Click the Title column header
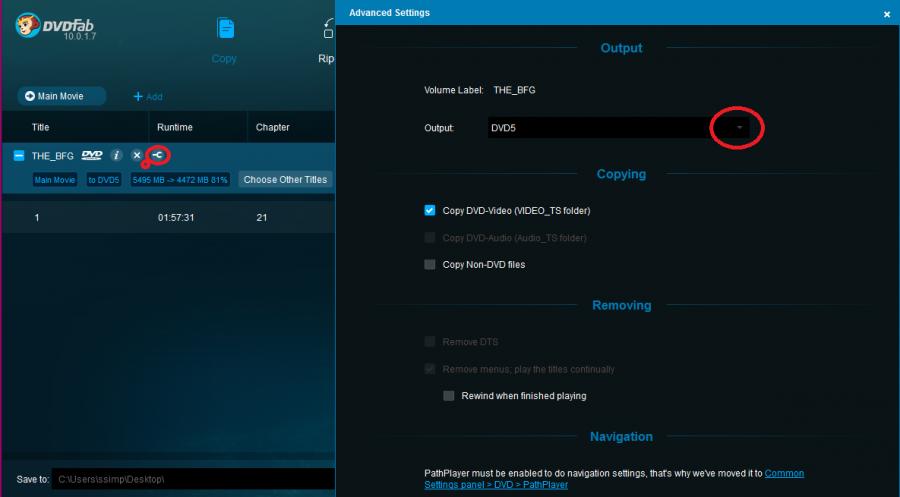Screen dimensions: 900x497 coord(41,127)
